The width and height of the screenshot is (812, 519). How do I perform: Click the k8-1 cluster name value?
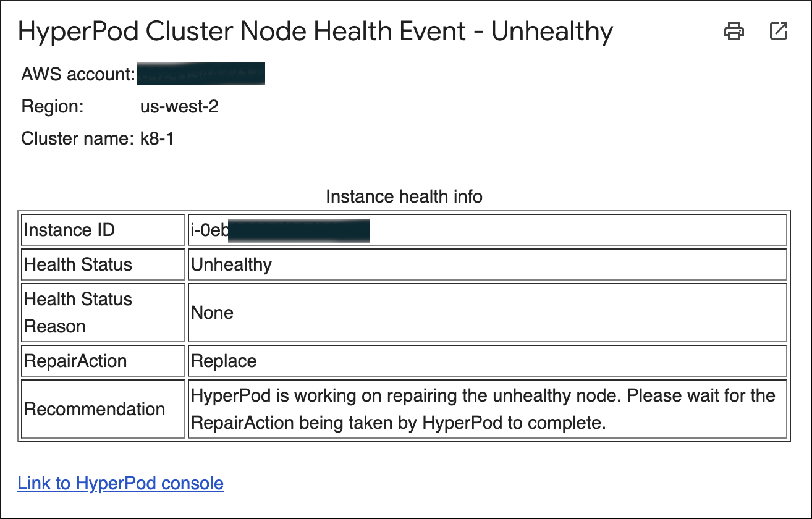[x=157, y=138]
